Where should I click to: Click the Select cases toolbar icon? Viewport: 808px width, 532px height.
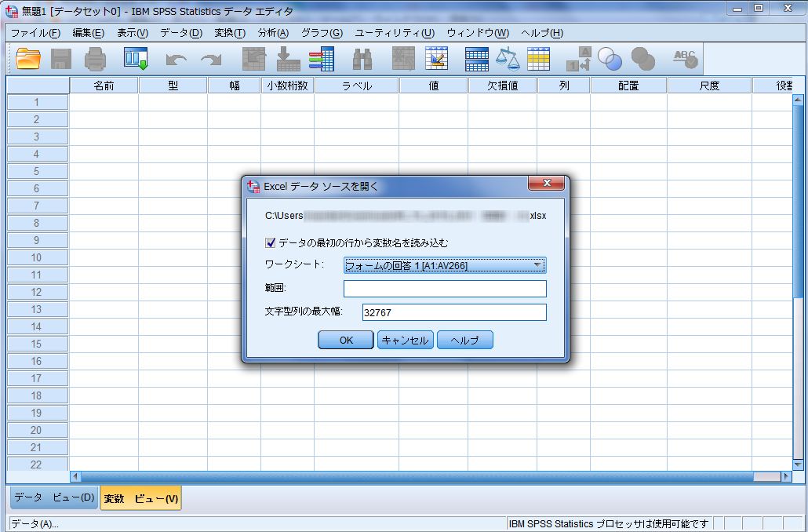(x=538, y=59)
